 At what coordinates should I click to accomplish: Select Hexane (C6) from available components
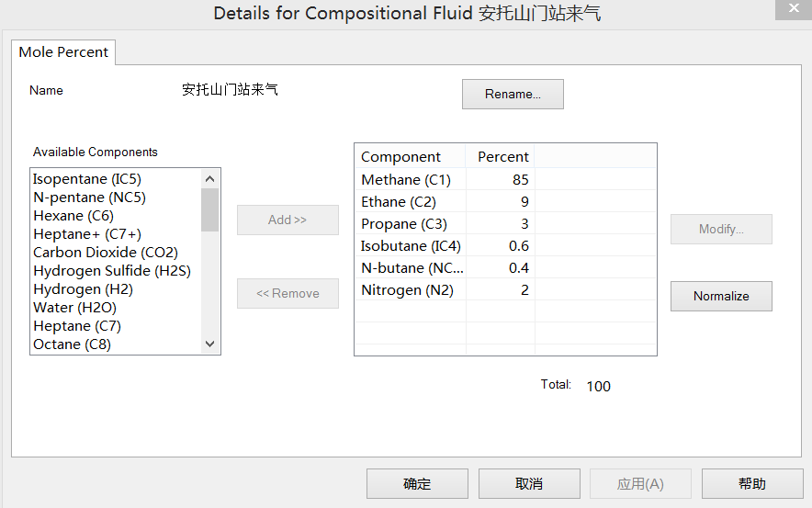click(73, 216)
